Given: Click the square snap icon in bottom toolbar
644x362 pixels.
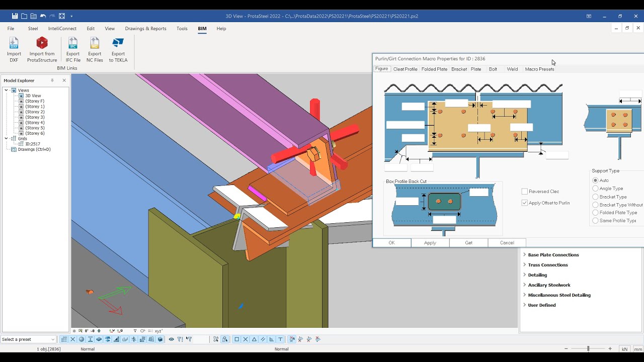Looking at the screenshot, I should (237, 339).
